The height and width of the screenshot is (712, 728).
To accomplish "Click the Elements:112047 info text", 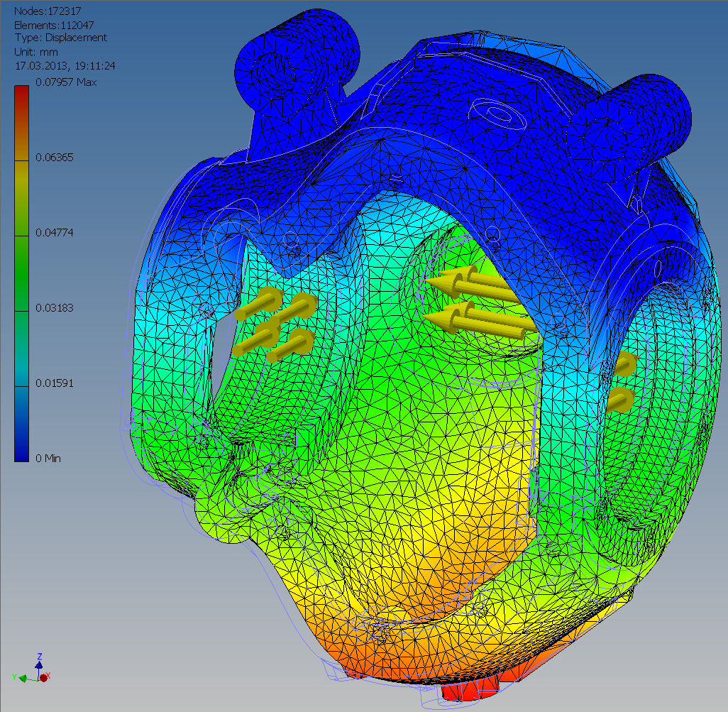I will tap(54, 25).
